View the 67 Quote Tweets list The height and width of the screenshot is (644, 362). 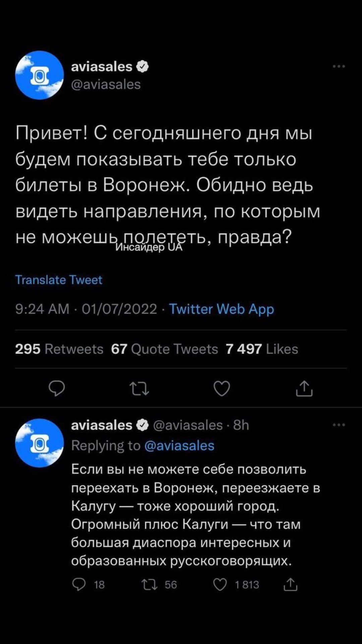(165, 349)
